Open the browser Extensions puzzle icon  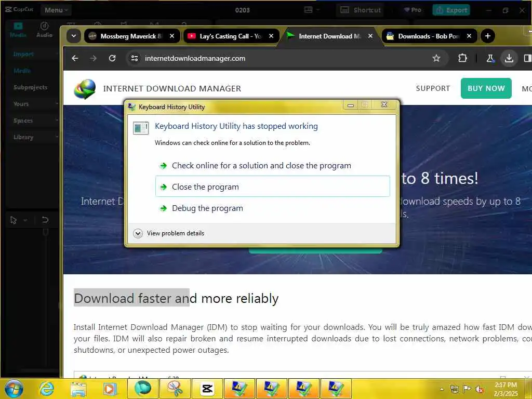coord(462,58)
